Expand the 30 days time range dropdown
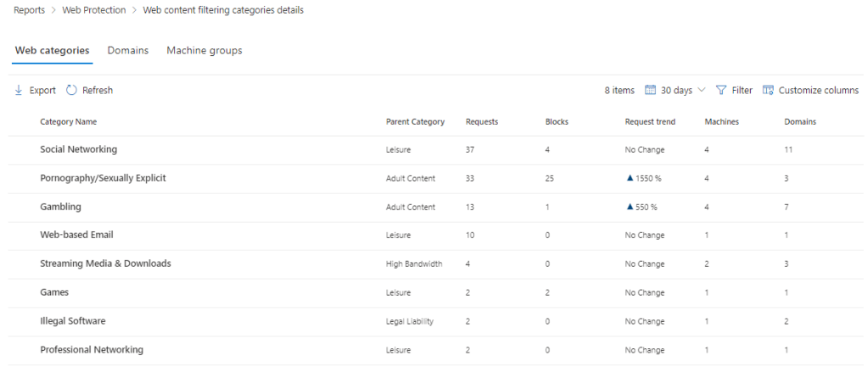This screenshot has height=389, width=868. 701,91
